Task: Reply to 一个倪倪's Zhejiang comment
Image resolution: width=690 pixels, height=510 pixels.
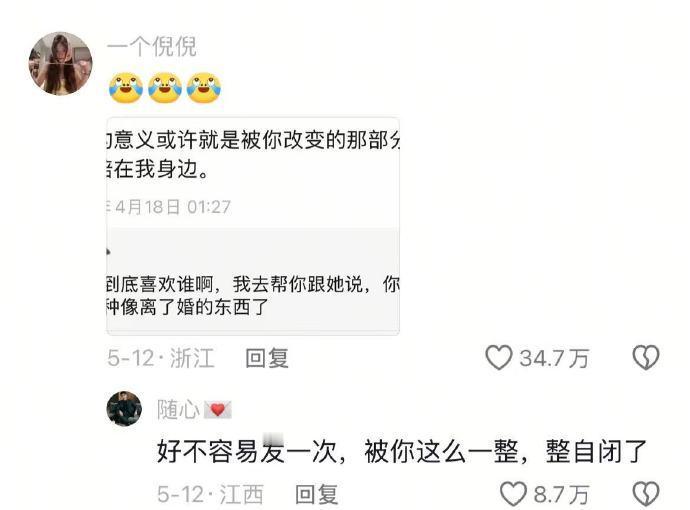Action: [x=267, y=358]
